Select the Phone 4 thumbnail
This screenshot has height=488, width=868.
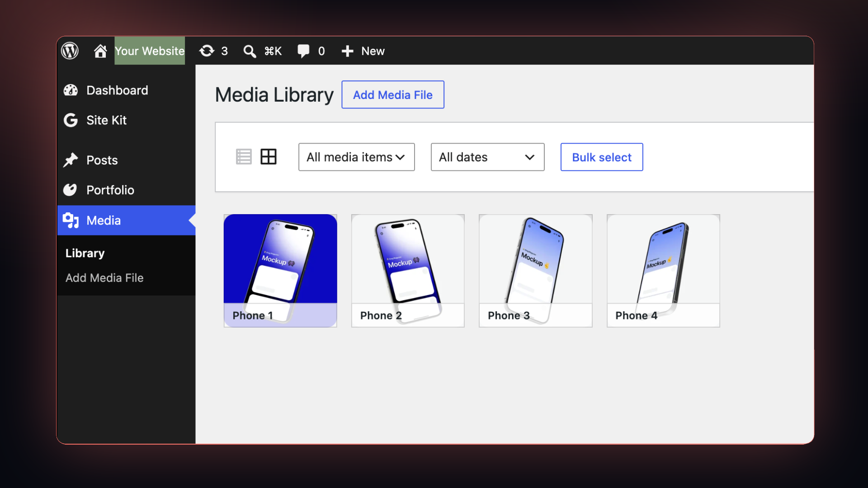coord(663,271)
